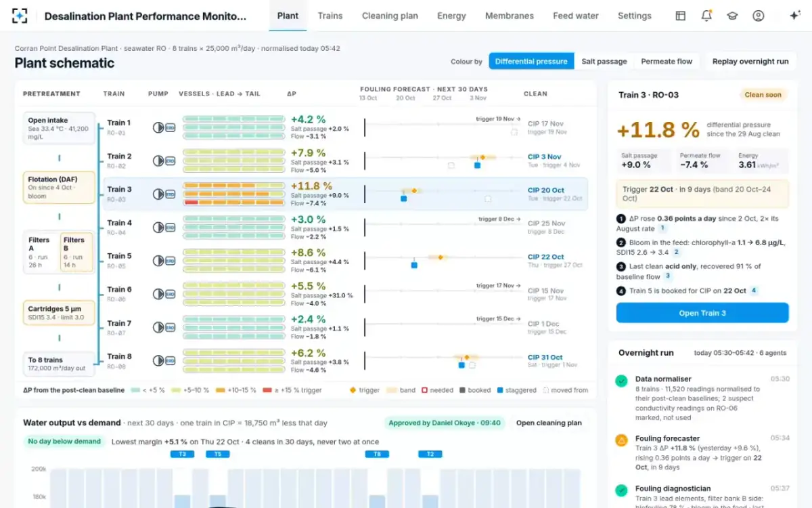The height and width of the screenshot is (508, 812).
Task: Open citation 1 for ΔP rise
Action: (x=662, y=229)
